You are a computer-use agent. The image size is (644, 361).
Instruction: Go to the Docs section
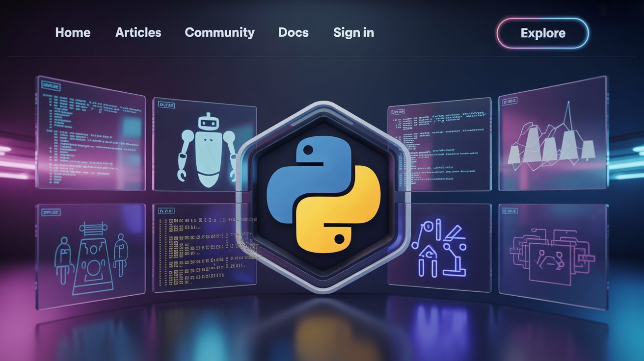tap(293, 32)
